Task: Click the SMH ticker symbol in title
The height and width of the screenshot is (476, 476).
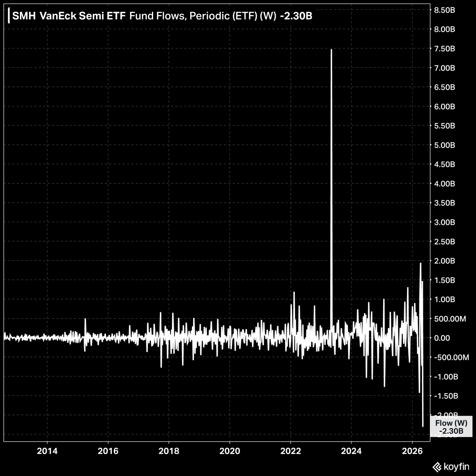Action: pyautogui.click(x=25, y=16)
